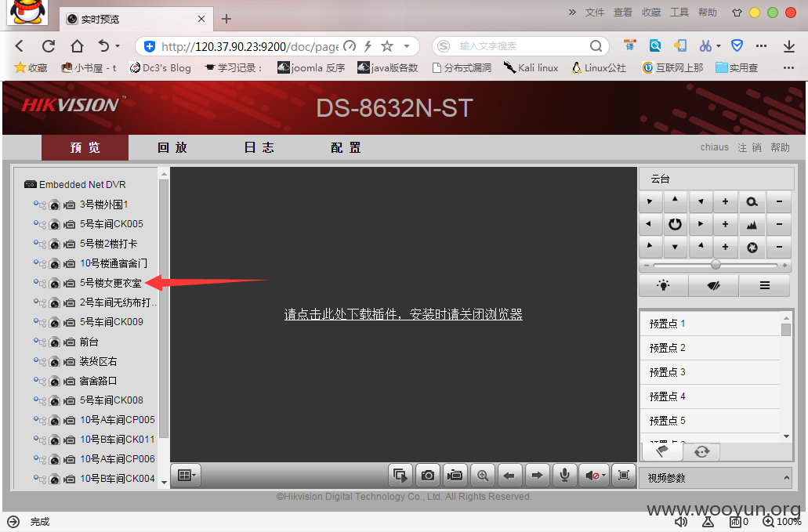
Task: Click the browser address bar
Action: (249, 47)
